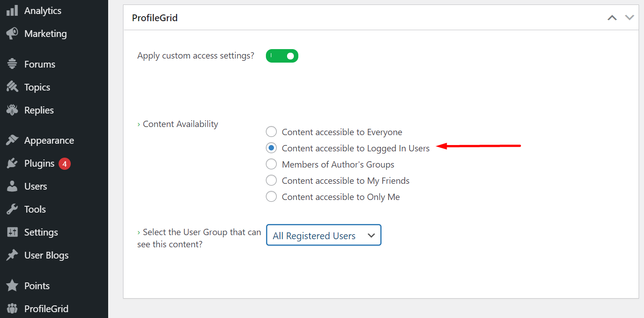This screenshot has width=644, height=318.
Task: Click the Analytics bar chart icon
Action: pos(12,11)
